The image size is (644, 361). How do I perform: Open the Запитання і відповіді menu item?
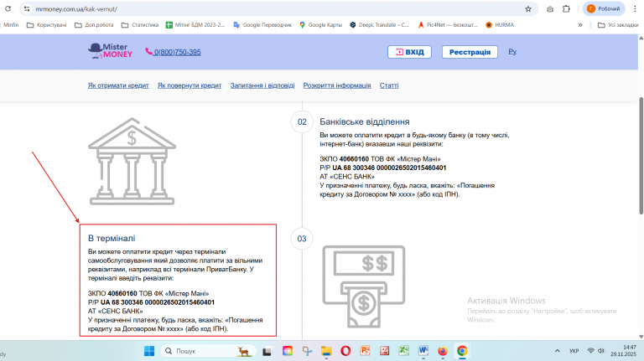262,85
